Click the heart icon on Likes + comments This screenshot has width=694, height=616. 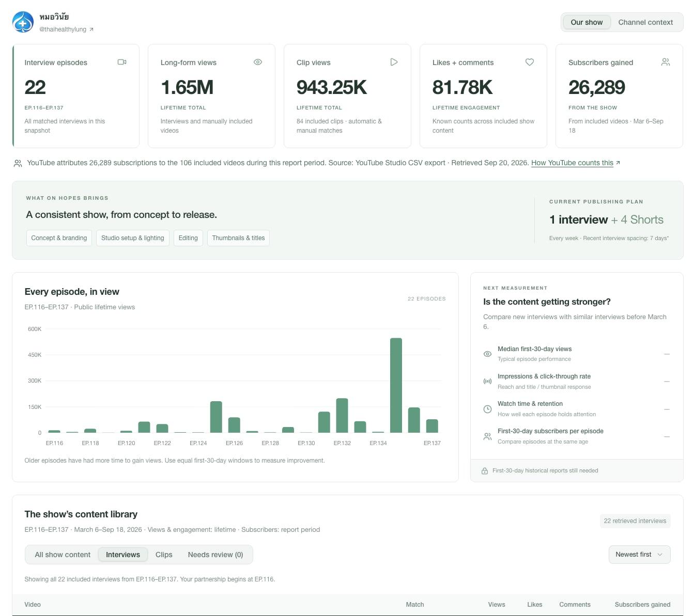point(530,62)
